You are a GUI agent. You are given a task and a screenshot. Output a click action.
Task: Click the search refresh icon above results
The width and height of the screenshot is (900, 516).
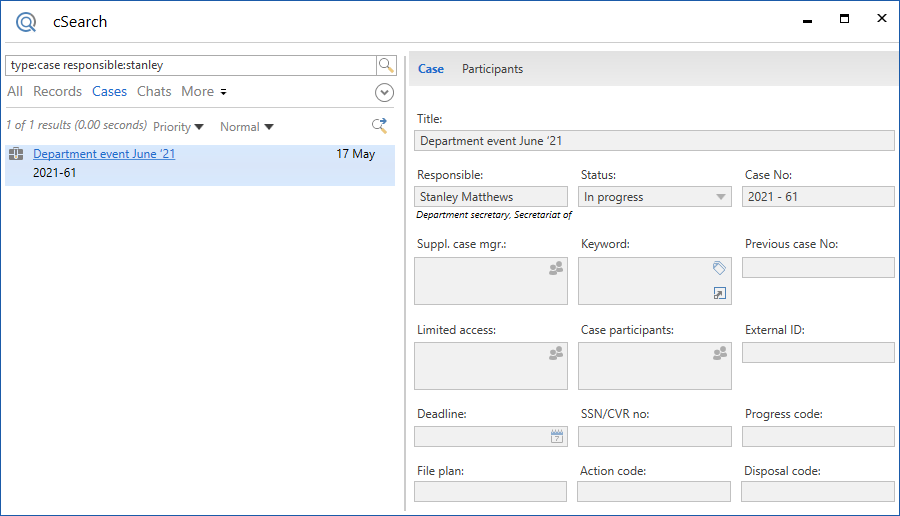379,126
